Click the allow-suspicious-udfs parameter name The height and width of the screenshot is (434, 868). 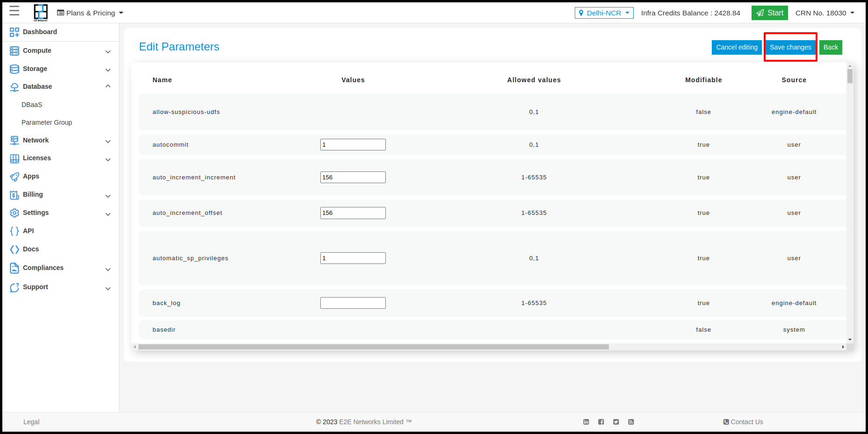click(x=186, y=112)
